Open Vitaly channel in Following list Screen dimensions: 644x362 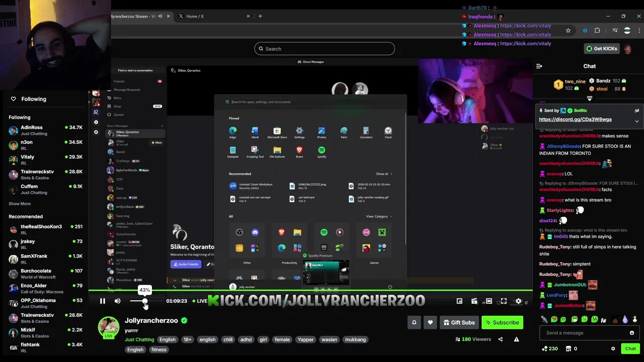(45, 159)
